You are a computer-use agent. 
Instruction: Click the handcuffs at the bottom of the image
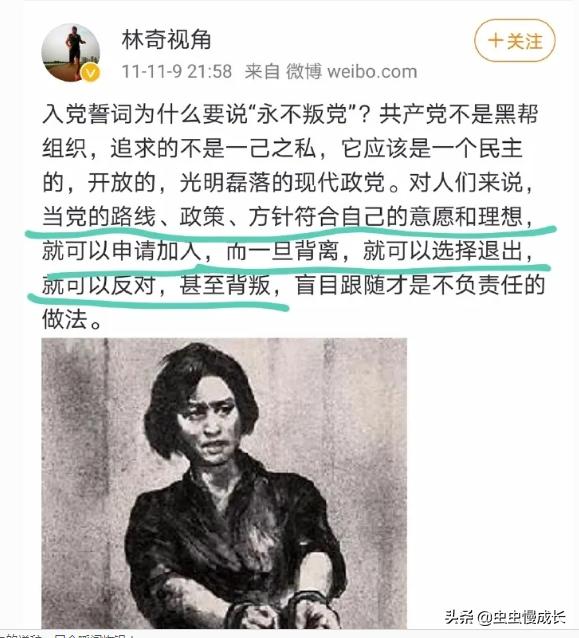pyautogui.click(x=281, y=610)
